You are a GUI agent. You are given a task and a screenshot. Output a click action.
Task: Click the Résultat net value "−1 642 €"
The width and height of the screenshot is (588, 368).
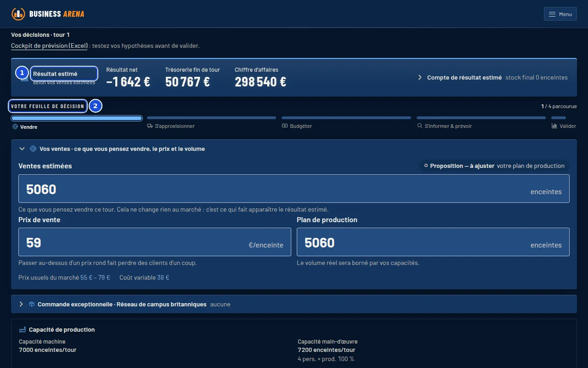(x=128, y=82)
